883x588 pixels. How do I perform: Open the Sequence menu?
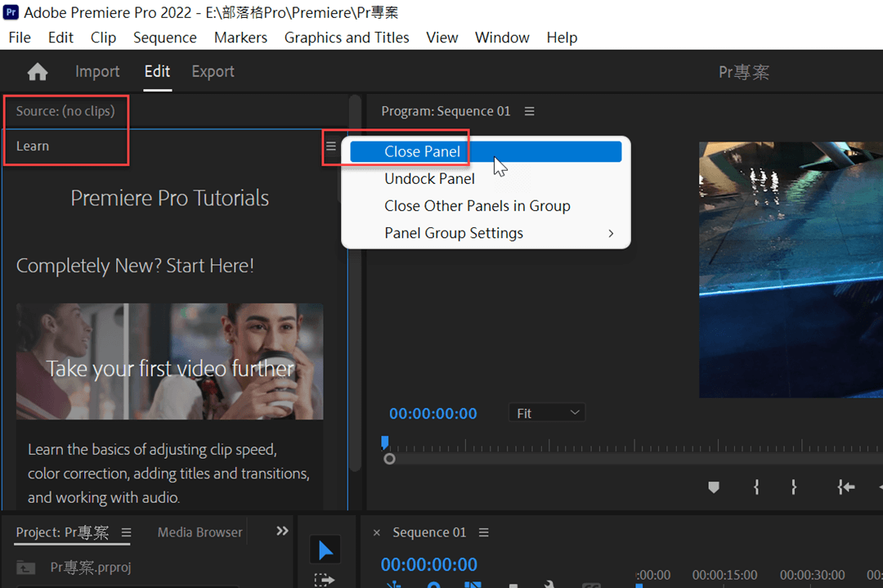(x=165, y=38)
